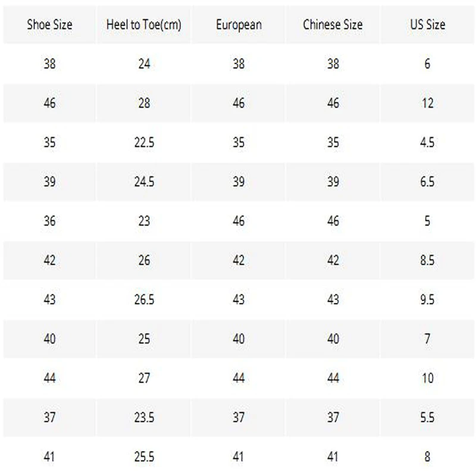Click the European column header
The image size is (476, 476).
(239, 25)
